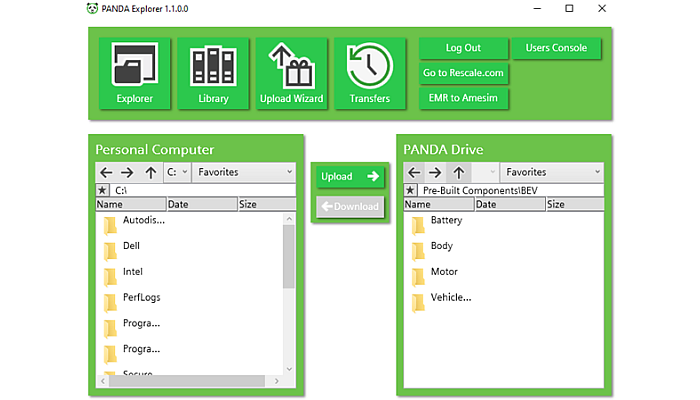Select the Dell folder
Screen dimensions: 700x400
click(x=131, y=246)
